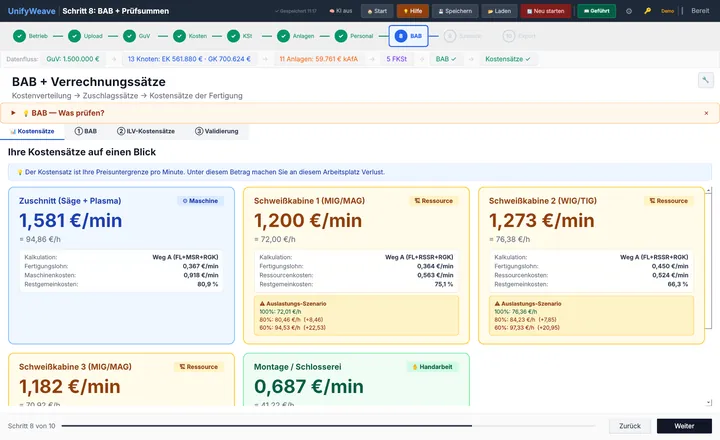Open the ILV-Kostensätze tab
720x440 pixels.
click(146, 131)
